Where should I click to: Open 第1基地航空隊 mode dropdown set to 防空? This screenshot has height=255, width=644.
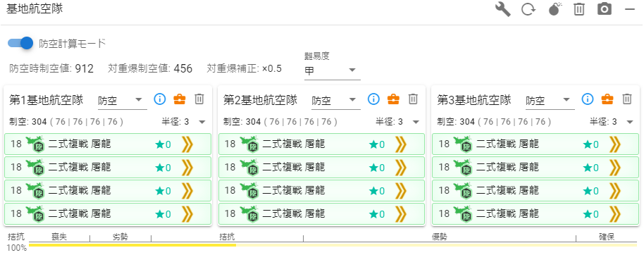(x=123, y=100)
